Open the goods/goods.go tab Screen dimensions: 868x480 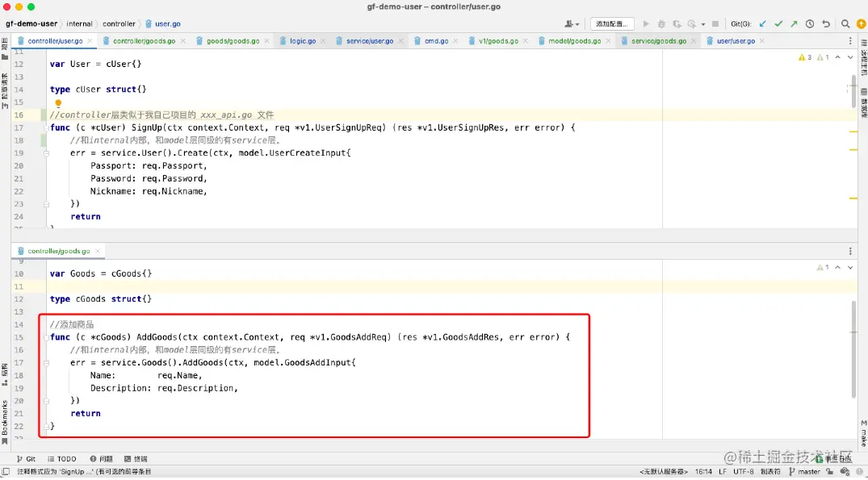(x=233, y=41)
